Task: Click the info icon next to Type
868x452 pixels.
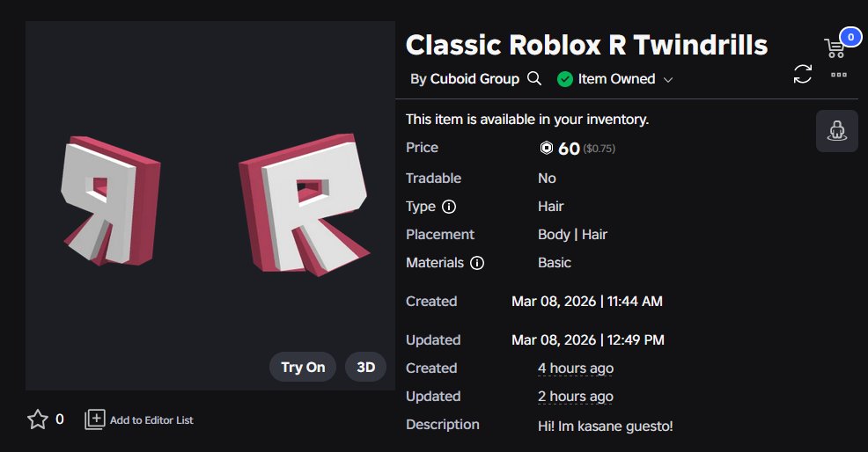Action: pyautogui.click(x=449, y=207)
